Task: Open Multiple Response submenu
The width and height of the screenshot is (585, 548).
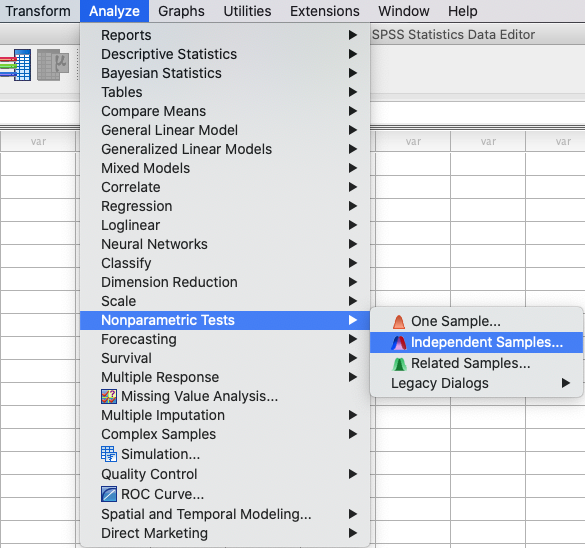Action: pos(225,378)
